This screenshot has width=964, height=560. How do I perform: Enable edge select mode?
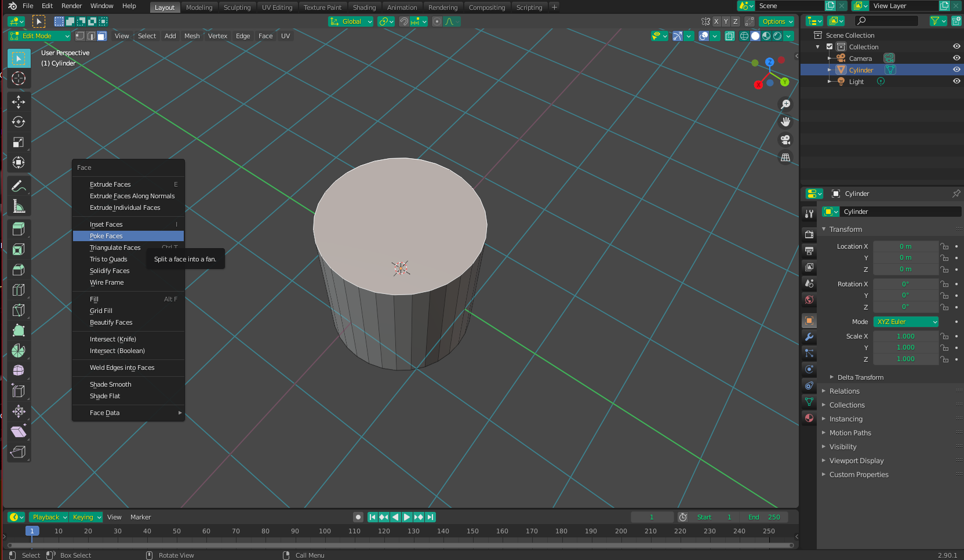coord(91,36)
